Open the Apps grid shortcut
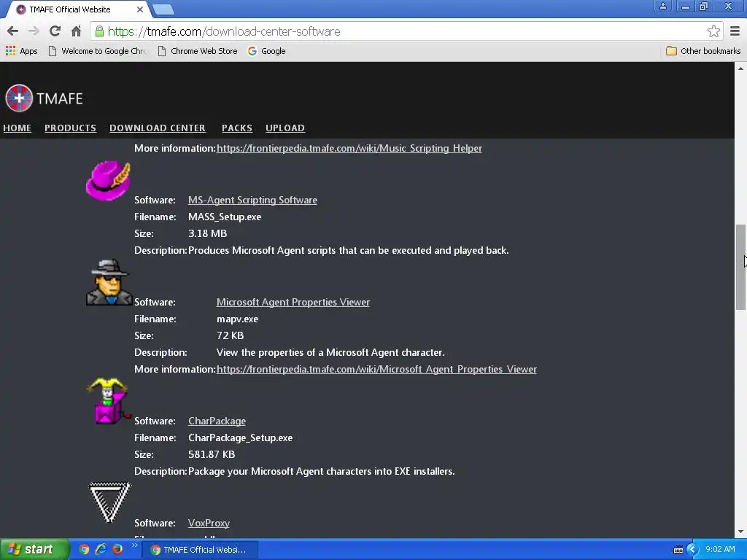 (x=21, y=51)
